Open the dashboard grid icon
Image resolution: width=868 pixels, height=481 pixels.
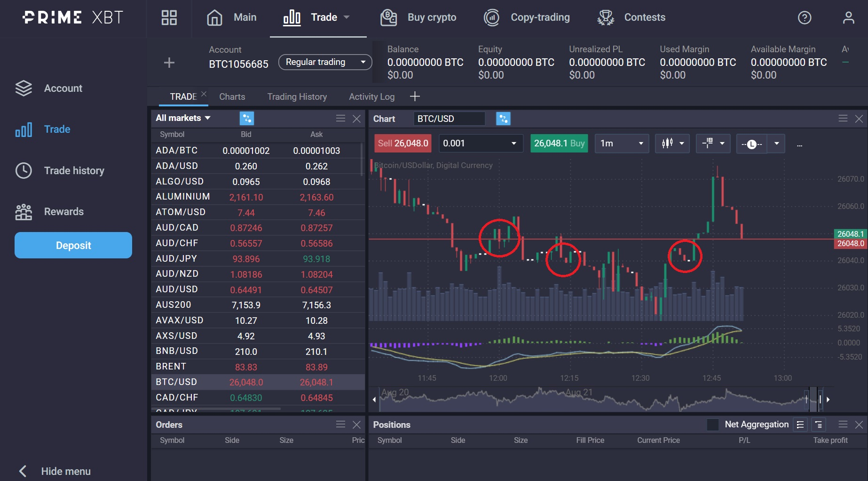pyautogui.click(x=169, y=17)
